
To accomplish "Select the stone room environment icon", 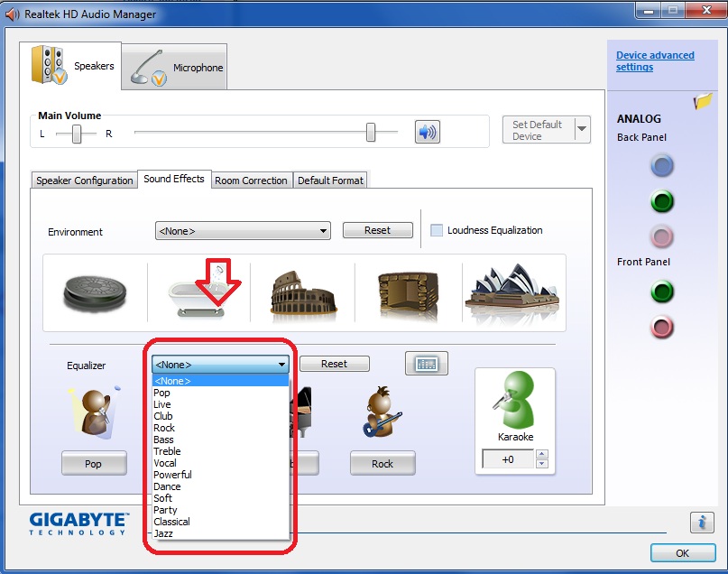I will coord(408,296).
